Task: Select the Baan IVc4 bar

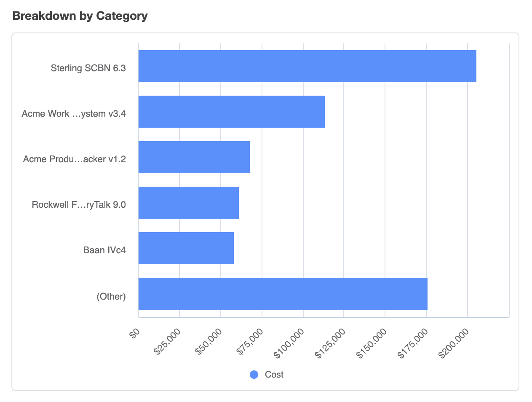Action: 186,248
